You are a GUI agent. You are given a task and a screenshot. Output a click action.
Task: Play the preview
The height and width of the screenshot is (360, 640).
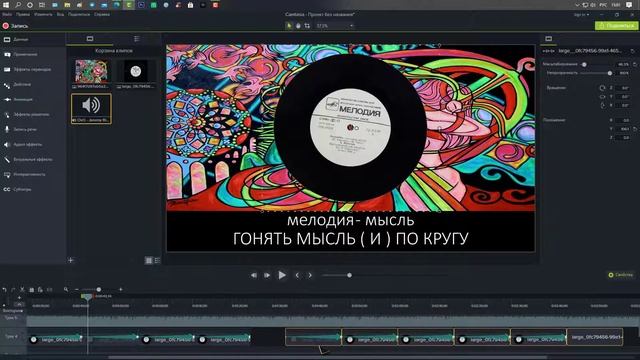[282, 275]
